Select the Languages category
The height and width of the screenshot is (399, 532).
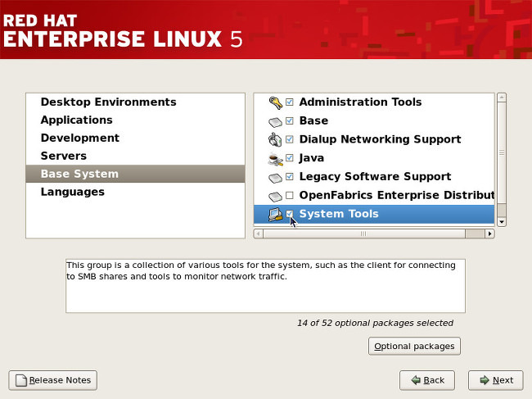(x=135, y=192)
